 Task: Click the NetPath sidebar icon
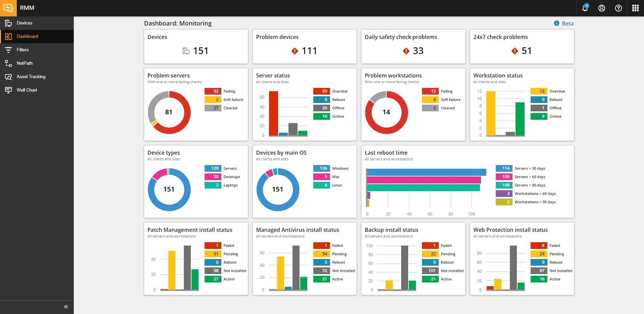click(8, 63)
